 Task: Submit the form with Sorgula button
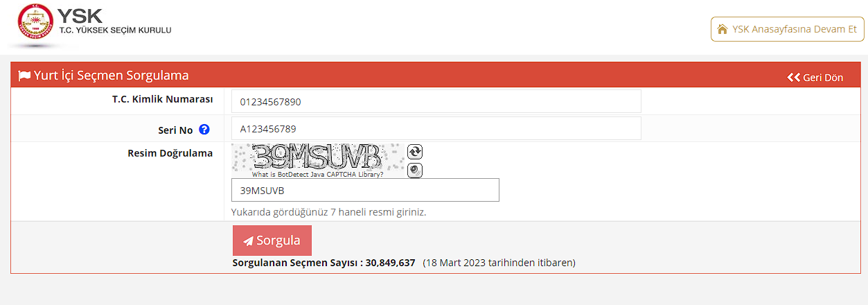(x=272, y=241)
